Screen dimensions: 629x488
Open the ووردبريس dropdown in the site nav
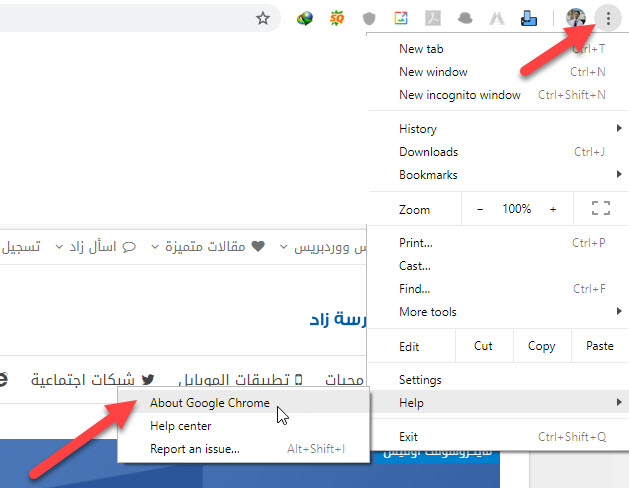[x=323, y=247]
